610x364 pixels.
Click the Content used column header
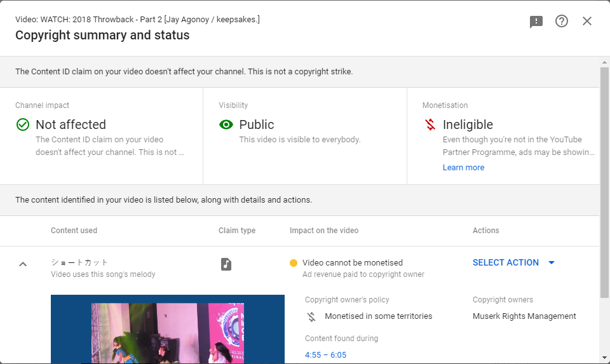click(x=74, y=231)
